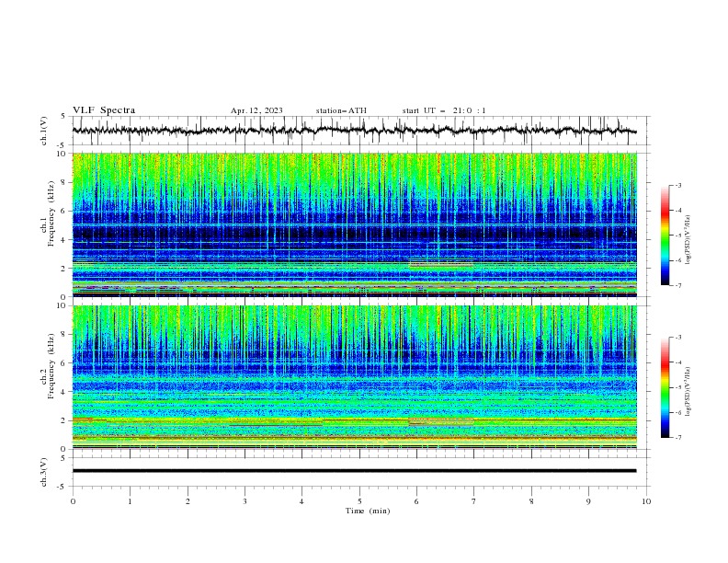The width and height of the screenshot is (728, 563).
Task: Click the "5" tick label on ch.1(V) axis
Action: (x=63, y=116)
